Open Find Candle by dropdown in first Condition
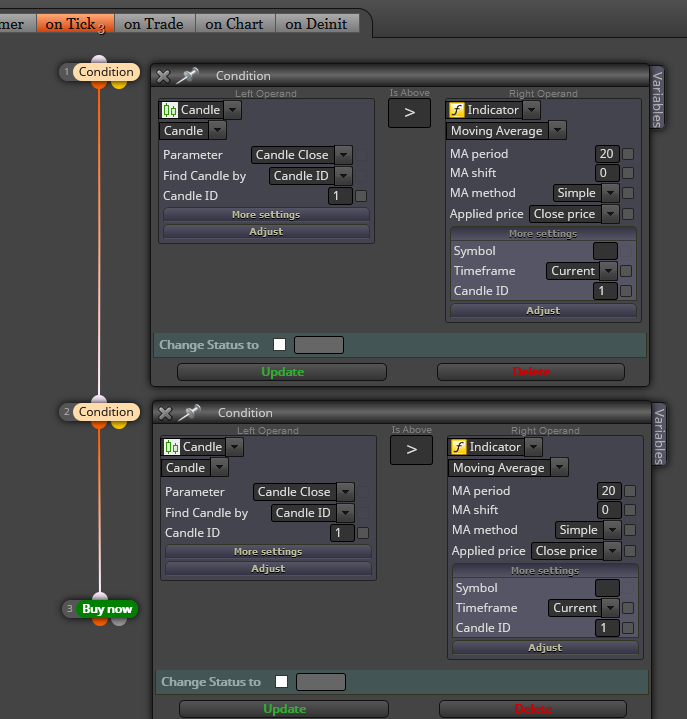Image resolution: width=687 pixels, height=719 pixels. tap(310, 176)
